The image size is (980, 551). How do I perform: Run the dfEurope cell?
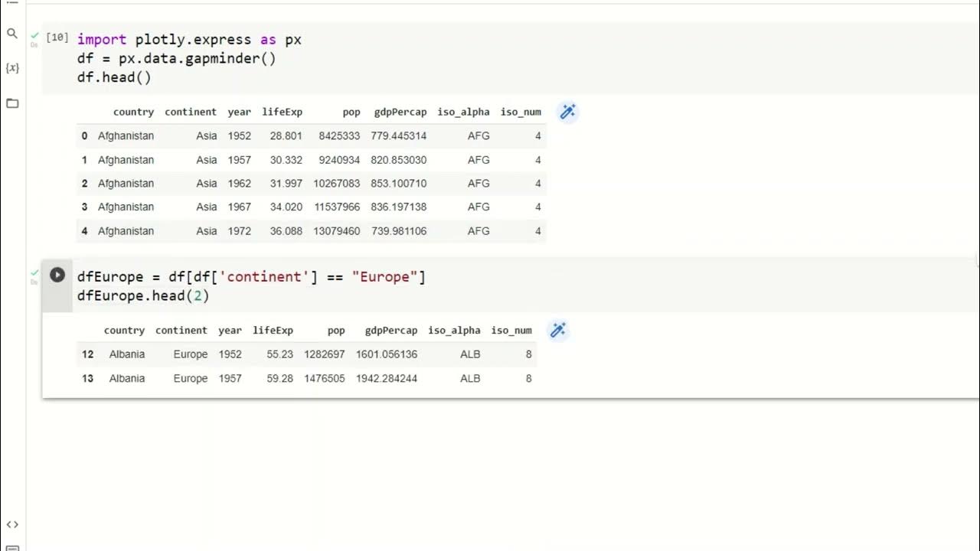click(57, 275)
